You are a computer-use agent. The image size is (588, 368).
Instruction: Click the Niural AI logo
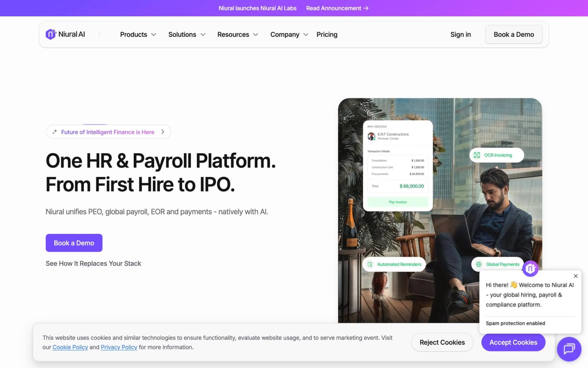(65, 34)
